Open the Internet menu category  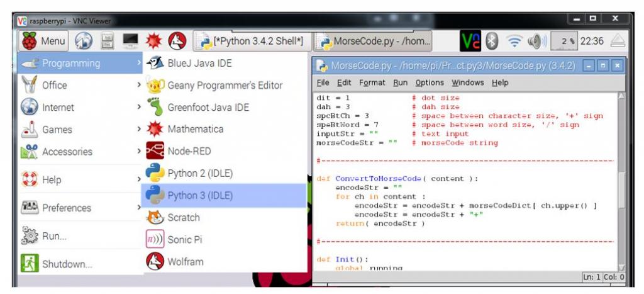click(80, 107)
